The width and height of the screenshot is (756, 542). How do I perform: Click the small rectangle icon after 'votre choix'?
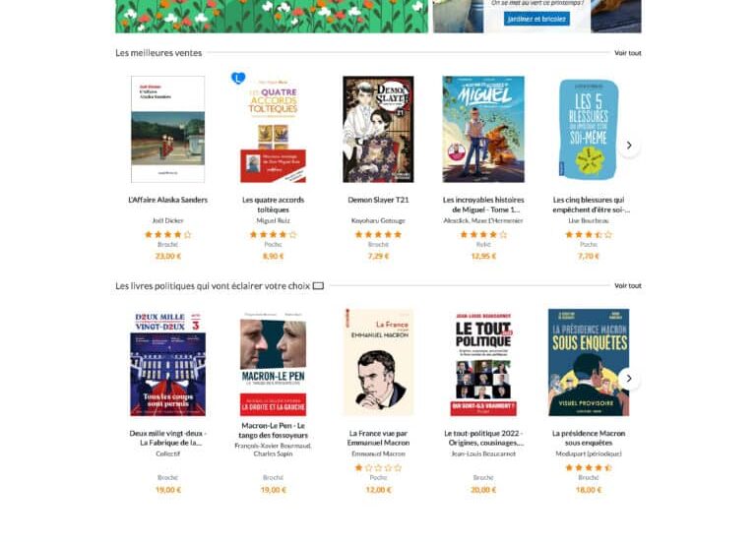[318, 286]
